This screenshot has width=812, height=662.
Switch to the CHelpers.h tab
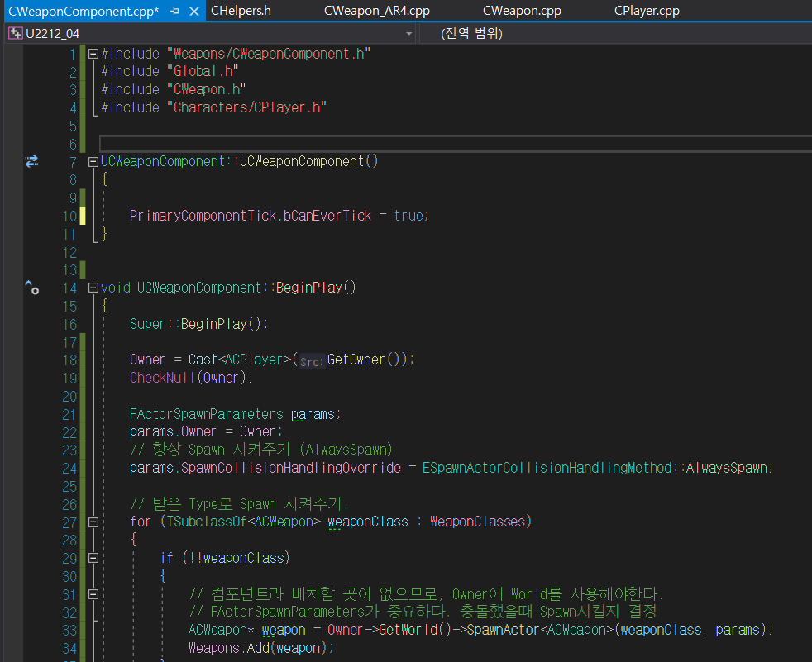point(241,11)
